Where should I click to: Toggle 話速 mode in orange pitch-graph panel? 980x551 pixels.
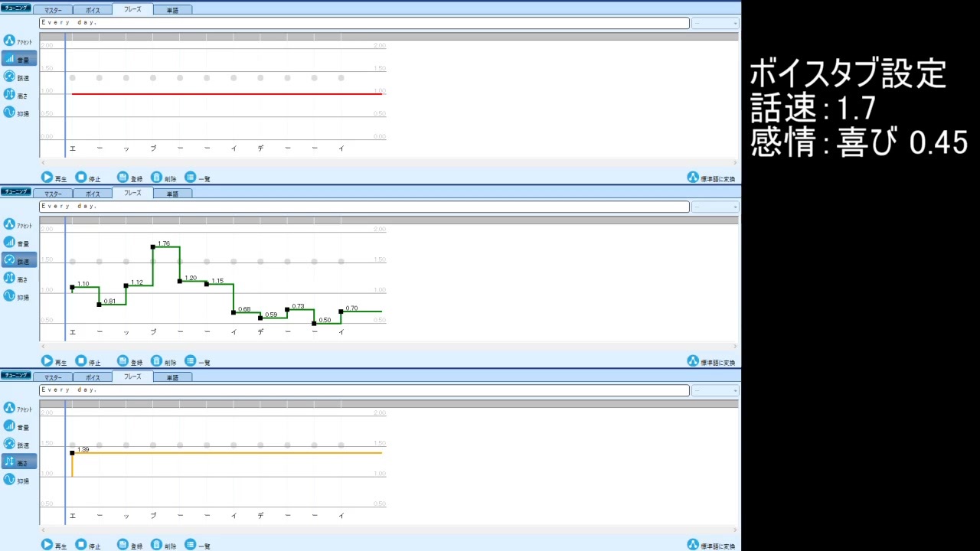tap(18, 444)
